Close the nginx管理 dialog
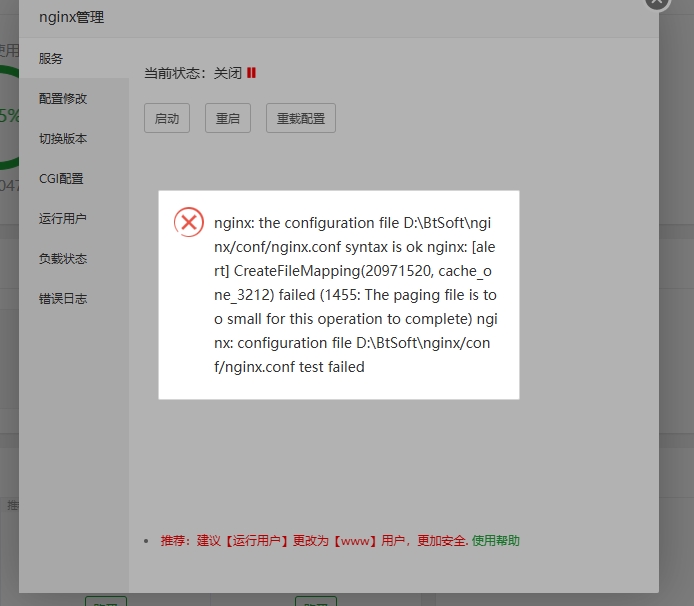Screen dimensions: 694x606 pos(658,1)
